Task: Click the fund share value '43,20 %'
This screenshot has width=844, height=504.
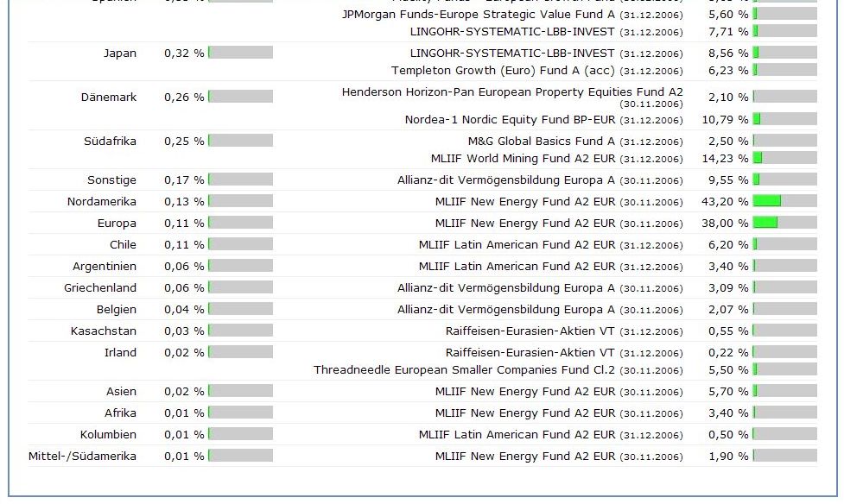Action: pyautogui.click(x=725, y=202)
